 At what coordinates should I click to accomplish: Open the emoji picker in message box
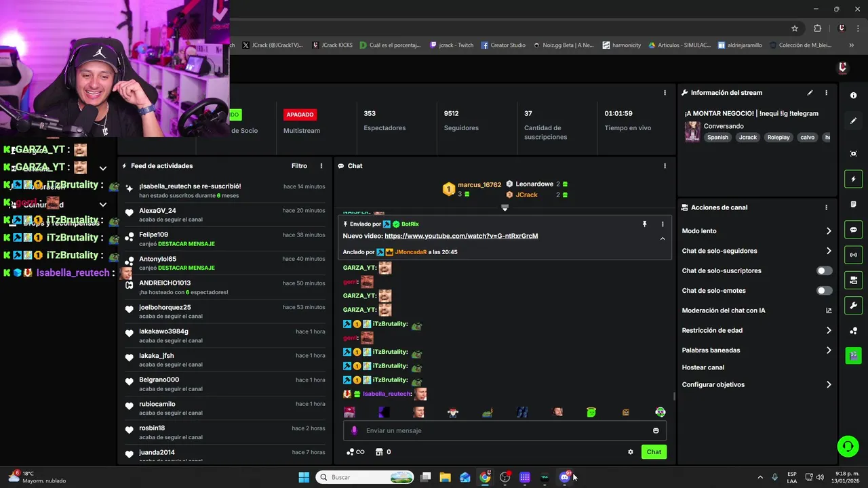pyautogui.click(x=656, y=430)
